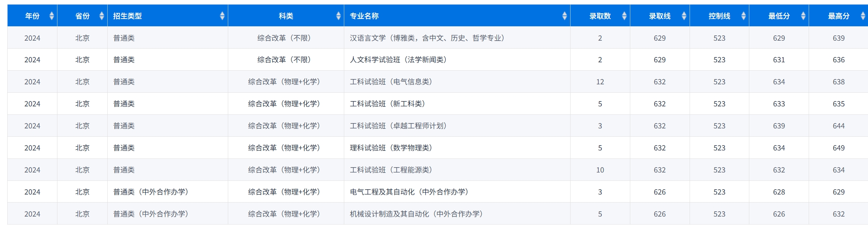Viewport: 868px width, 231px height.
Task: Click sort arrows in 录取线 column header
Action: click(x=684, y=16)
